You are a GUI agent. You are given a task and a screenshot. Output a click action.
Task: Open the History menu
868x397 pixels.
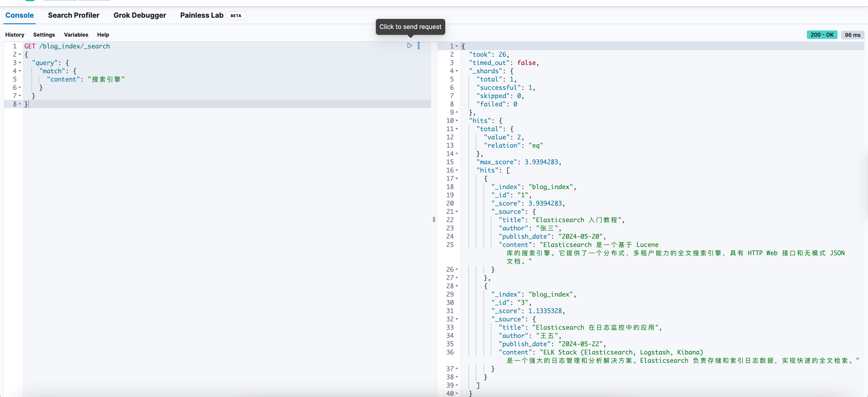point(14,35)
